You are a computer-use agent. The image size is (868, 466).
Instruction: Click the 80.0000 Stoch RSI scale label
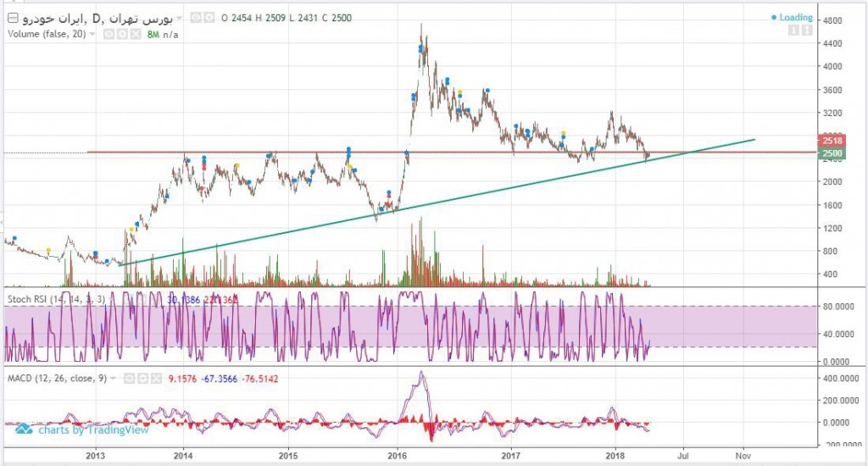coord(837,307)
